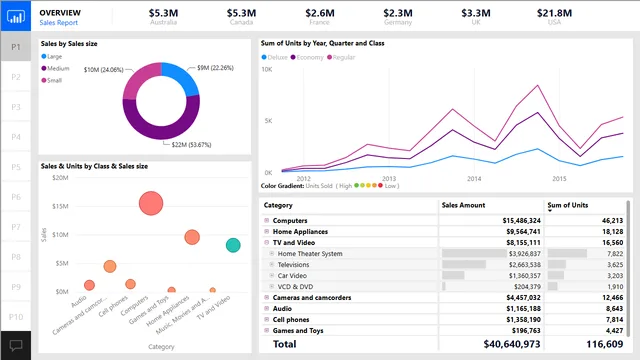640x360 pixels.
Task: Go to page P9
Action: click(16, 287)
